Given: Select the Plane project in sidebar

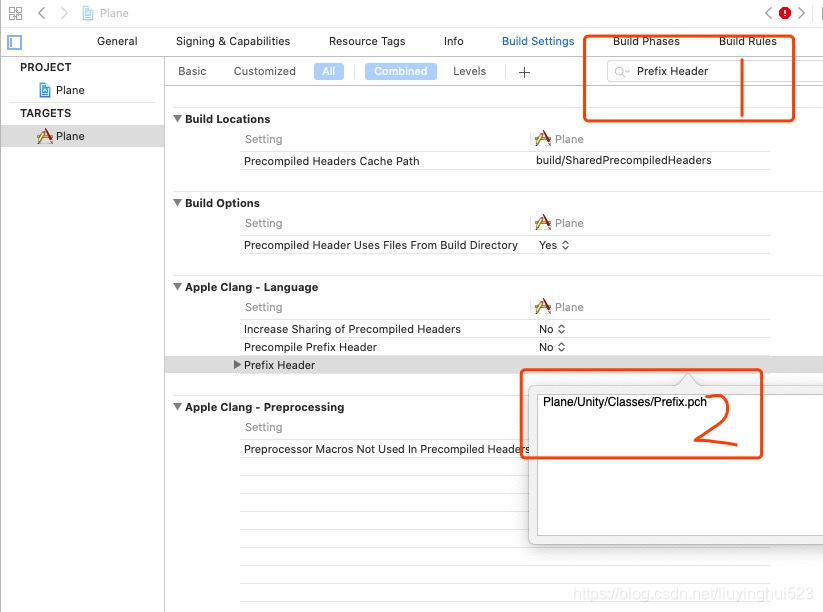Looking at the screenshot, I should (x=70, y=90).
